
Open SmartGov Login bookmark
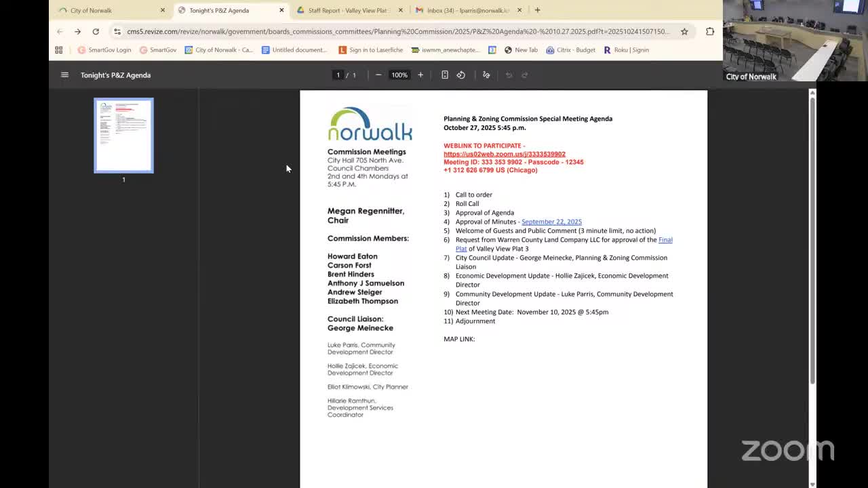click(x=104, y=49)
